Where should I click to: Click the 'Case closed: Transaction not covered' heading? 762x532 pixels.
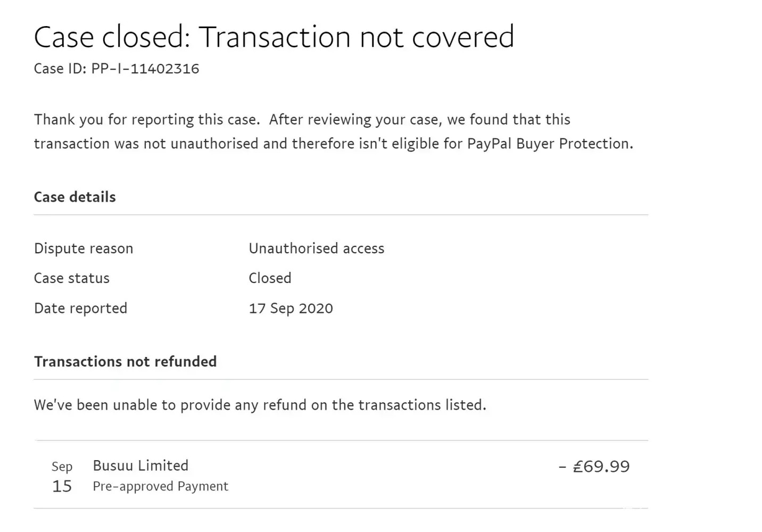click(x=274, y=36)
